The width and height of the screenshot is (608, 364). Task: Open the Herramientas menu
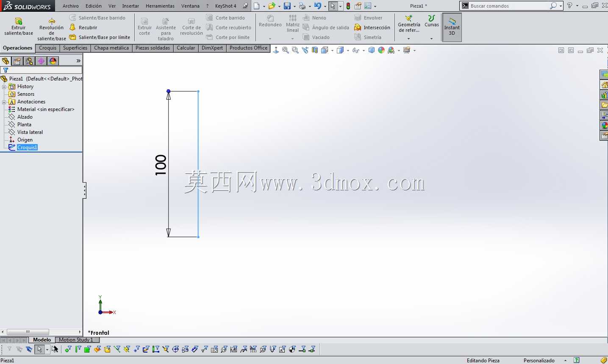coord(160,6)
